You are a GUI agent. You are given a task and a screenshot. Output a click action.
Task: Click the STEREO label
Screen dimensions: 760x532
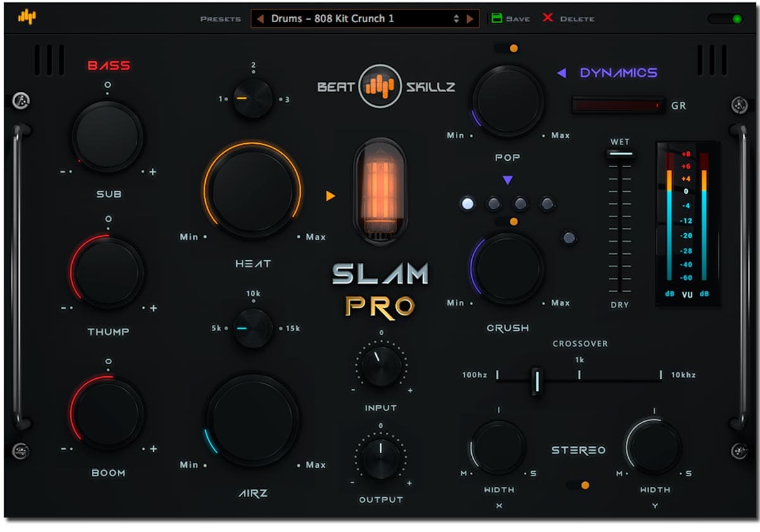click(x=578, y=450)
